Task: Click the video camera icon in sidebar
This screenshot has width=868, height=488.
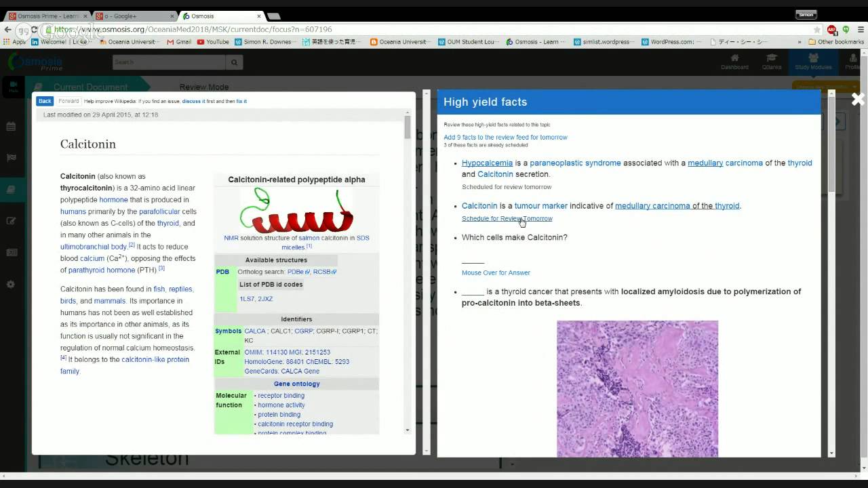Action: [14, 87]
